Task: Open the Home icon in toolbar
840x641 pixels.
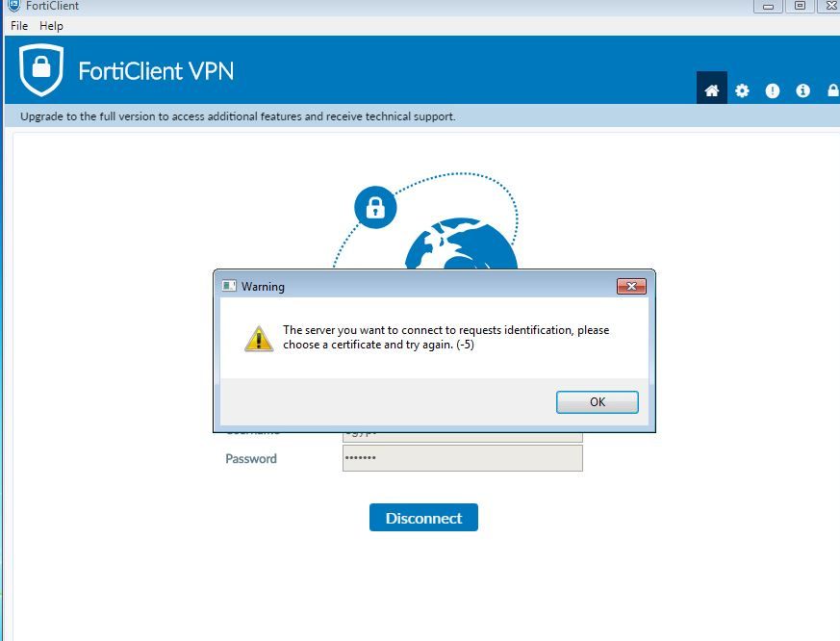Action: pyautogui.click(x=711, y=90)
